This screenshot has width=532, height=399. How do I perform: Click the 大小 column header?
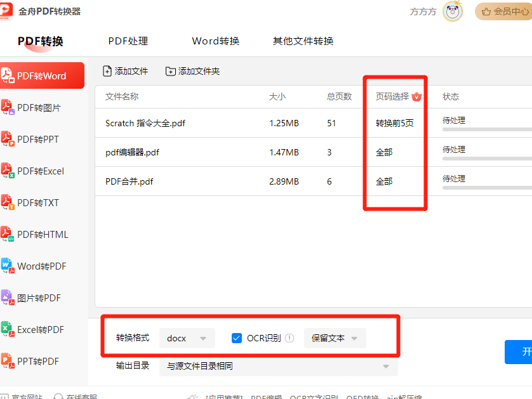pos(277,96)
